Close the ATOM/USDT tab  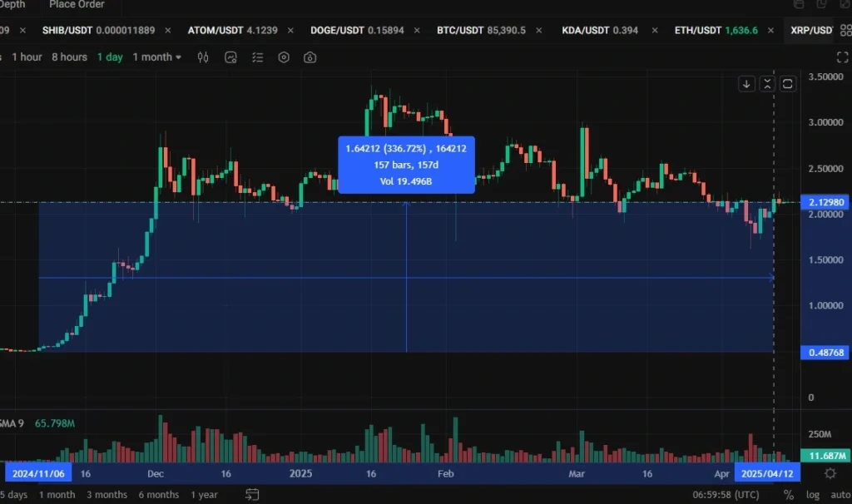click(x=290, y=31)
